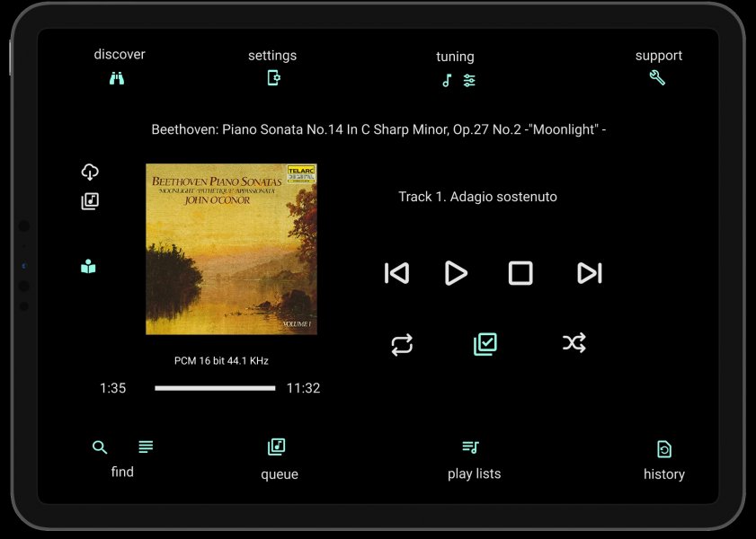Tap the search magnifier icon

point(100,447)
